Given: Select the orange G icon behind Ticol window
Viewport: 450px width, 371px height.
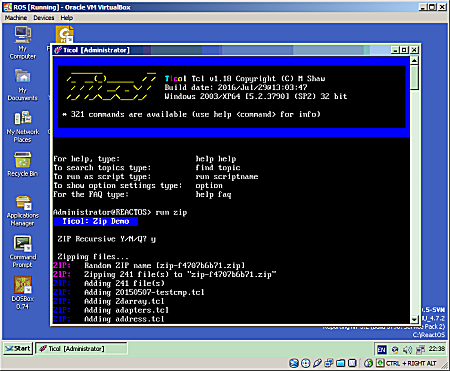Looking at the screenshot, I should (x=65, y=34).
